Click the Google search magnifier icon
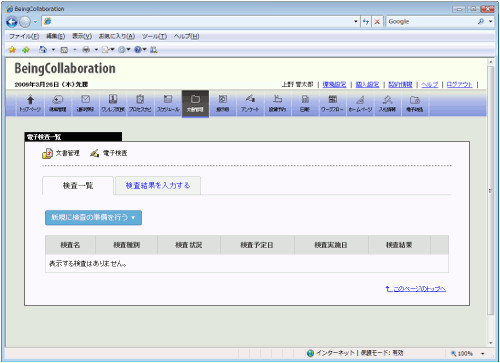500x363 pixels. (481, 21)
